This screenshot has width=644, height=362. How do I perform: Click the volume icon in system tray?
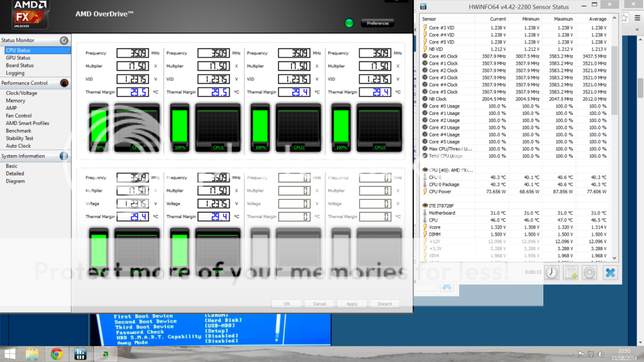[x=601, y=354]
